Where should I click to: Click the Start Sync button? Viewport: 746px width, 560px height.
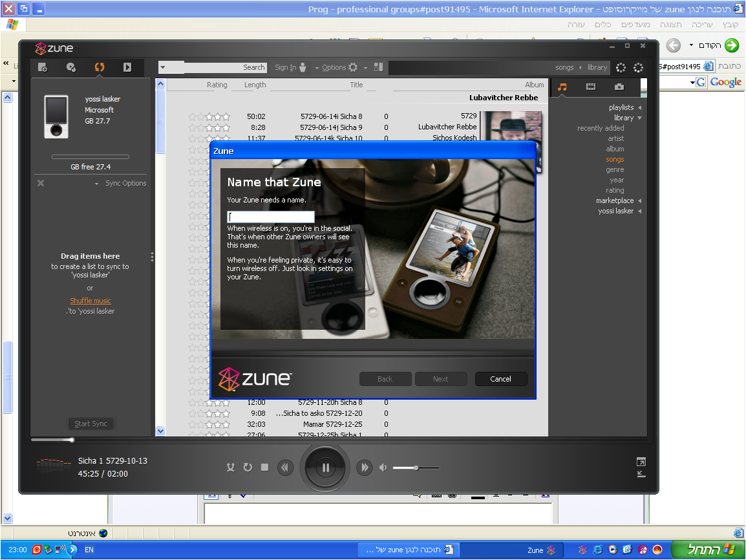[91, 424]
